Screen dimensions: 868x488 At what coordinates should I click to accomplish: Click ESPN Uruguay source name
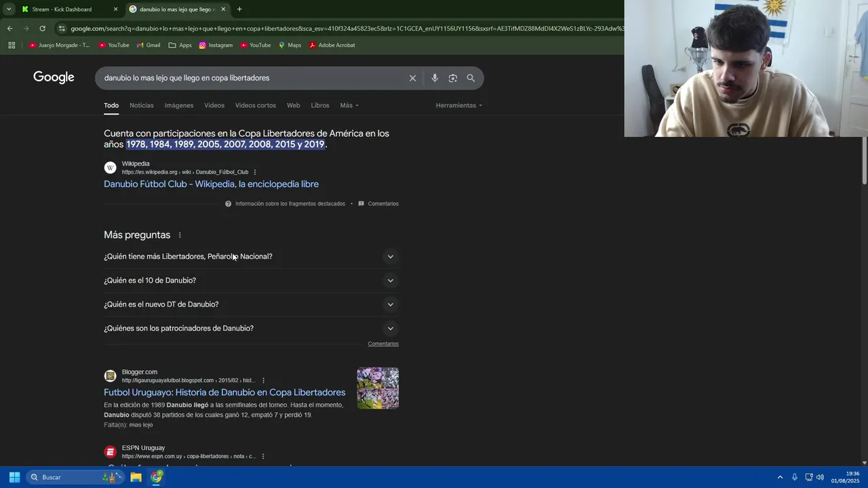coord(143,448)
